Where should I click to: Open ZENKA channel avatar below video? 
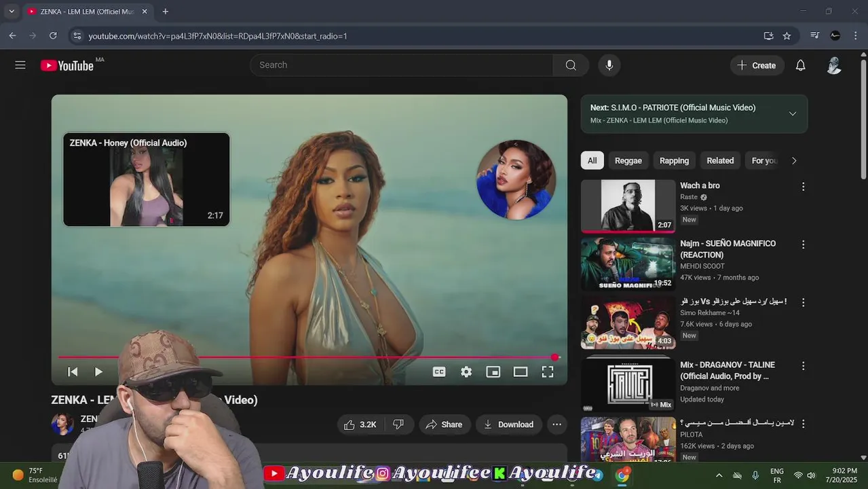[62, 424]
